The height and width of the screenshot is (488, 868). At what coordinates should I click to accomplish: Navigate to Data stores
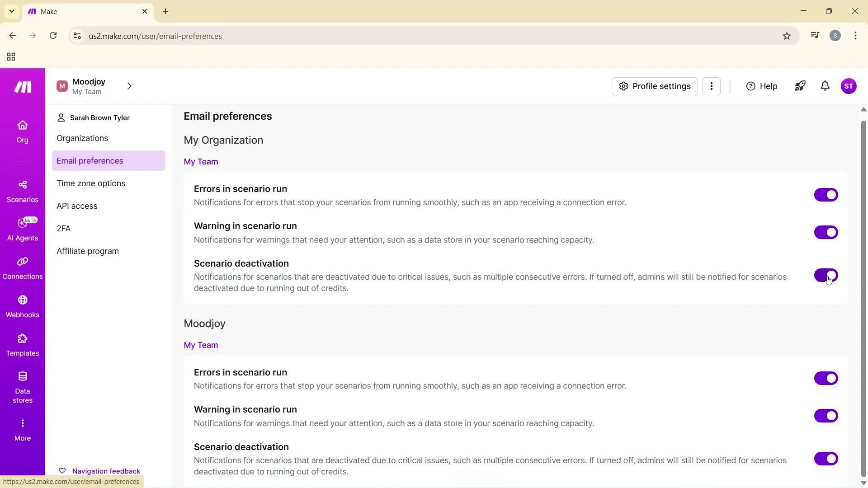click(x=22, y=386)
